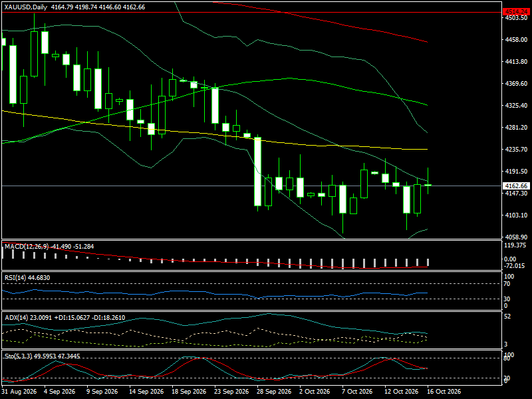Viewport: 532px width, 399px height.
Task: Click the "4103.10" price axis label
Action: (516, 215)
